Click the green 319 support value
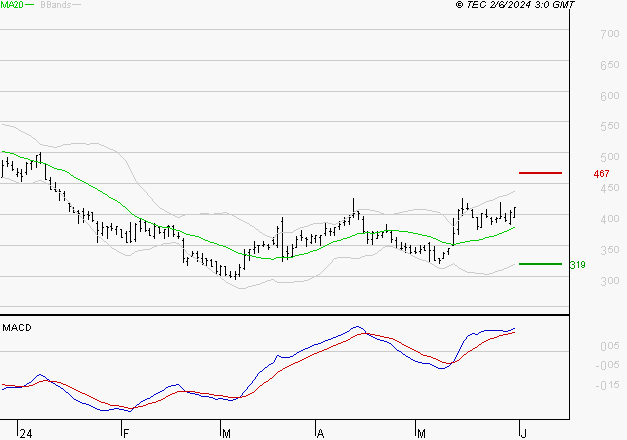Viewport: 627px width, 440px height. [x=577, y=265]
